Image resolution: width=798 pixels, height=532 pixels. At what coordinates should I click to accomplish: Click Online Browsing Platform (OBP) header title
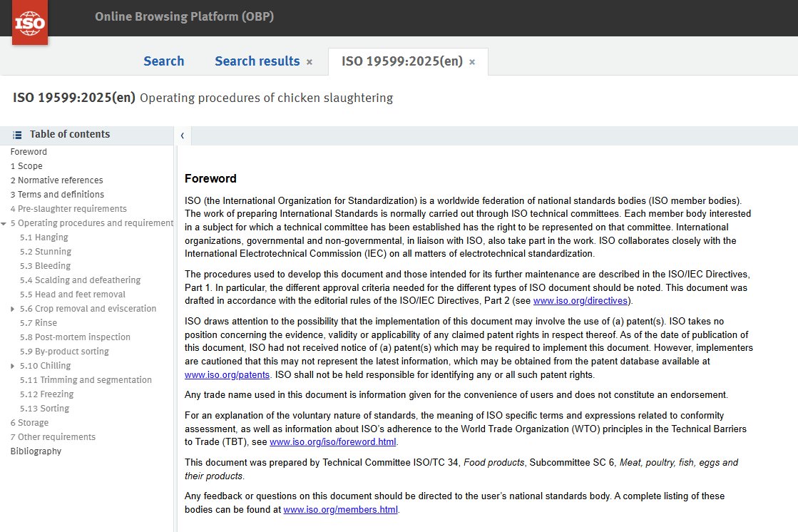pos(184,16)
